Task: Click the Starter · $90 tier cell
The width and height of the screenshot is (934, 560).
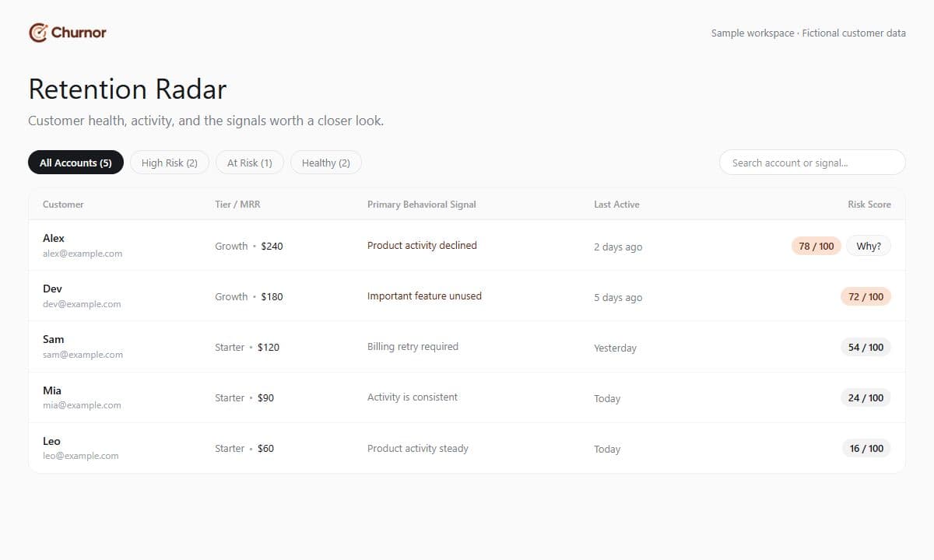Action: click(x=244, y=397)
